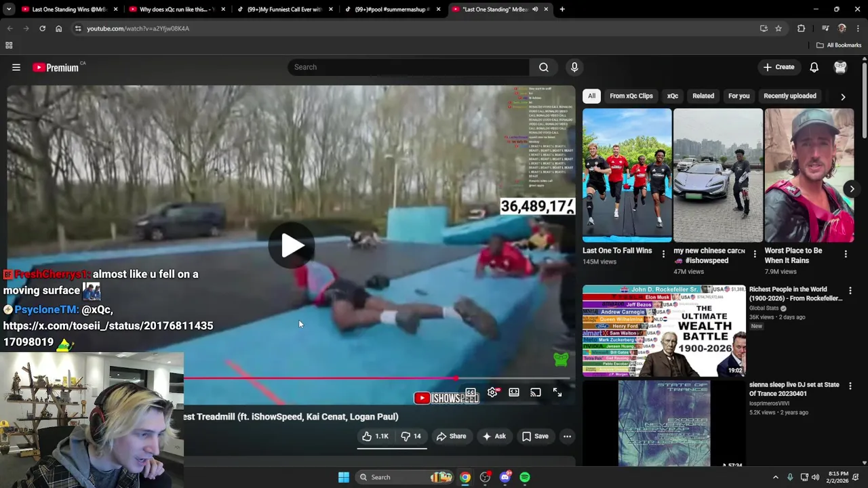Open the Last One To Fall Wins short
The width and height of the screenshot is (868, 488).
[x=627, y=175]
